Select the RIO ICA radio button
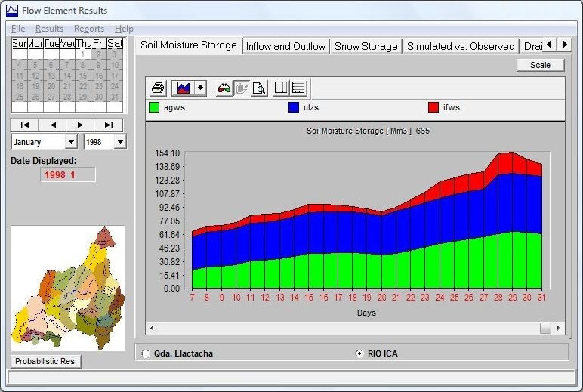The width and height of the screenshot is (583, 392). coord(359,353)
